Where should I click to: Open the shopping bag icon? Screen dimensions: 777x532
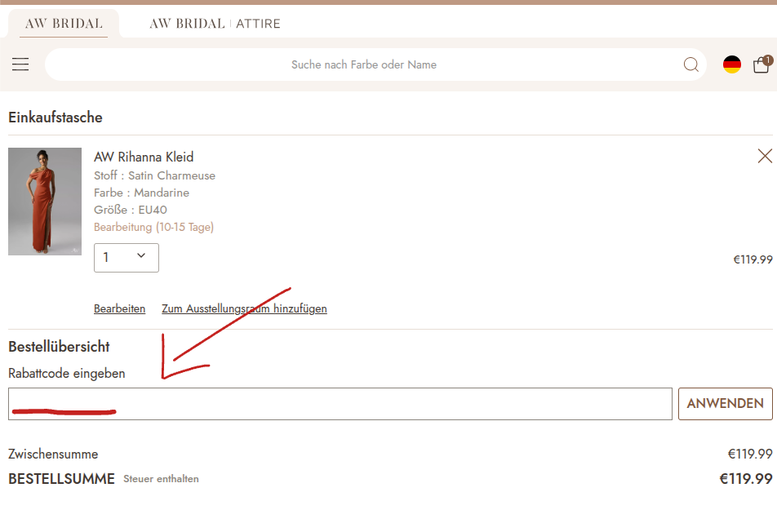(x=760, y=66)
